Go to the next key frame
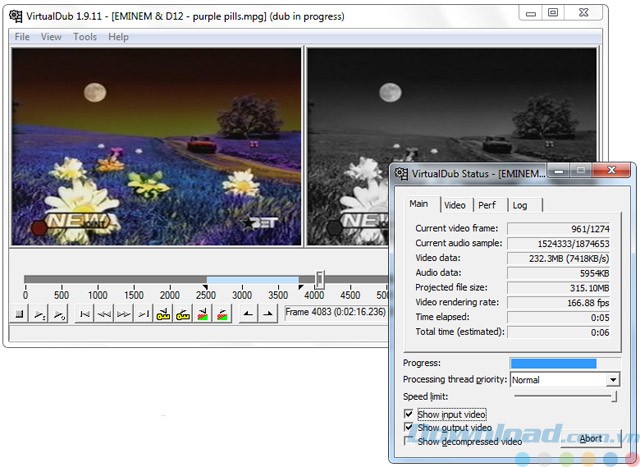The height and width of the screenshot is (467, 640). (x=182, y=314)
